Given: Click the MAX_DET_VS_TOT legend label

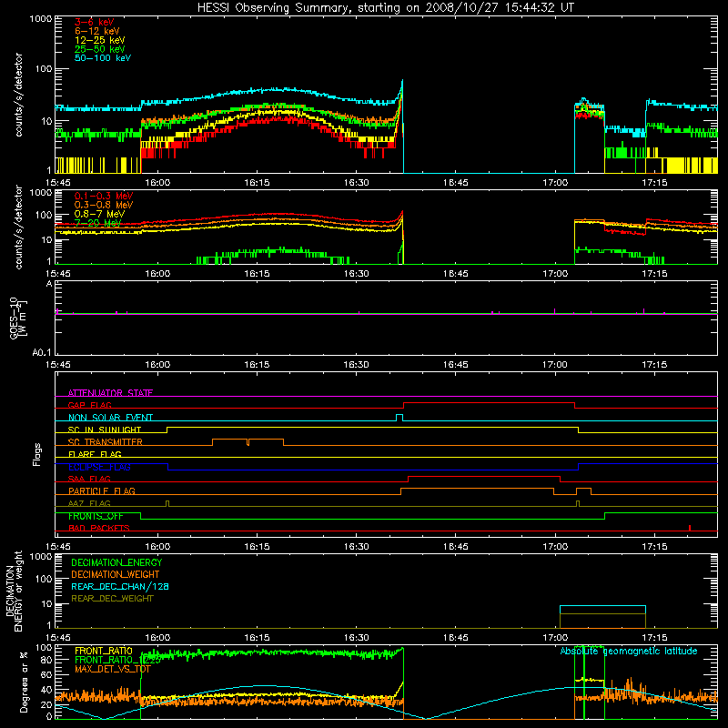Looking at the screenshot, I should [x=113, y=669].
